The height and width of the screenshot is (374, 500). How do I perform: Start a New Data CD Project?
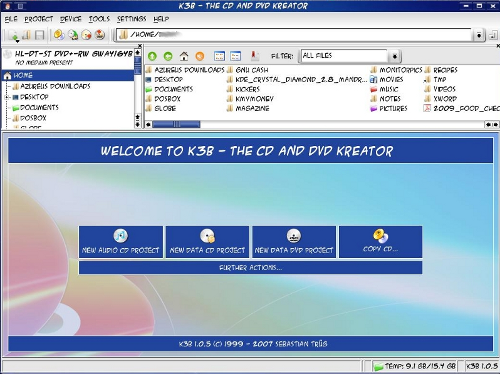click(x=207, y=242)
